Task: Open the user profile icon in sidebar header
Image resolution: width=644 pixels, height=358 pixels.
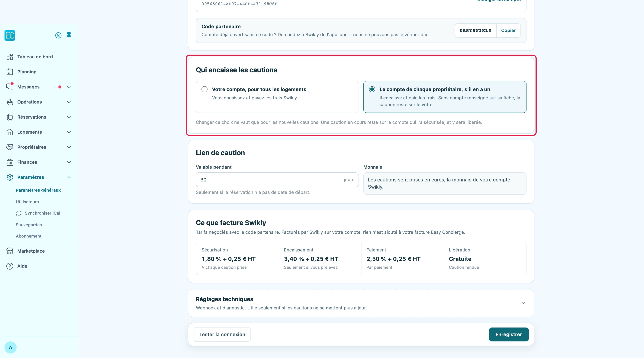Action: [x=58, y=35]
